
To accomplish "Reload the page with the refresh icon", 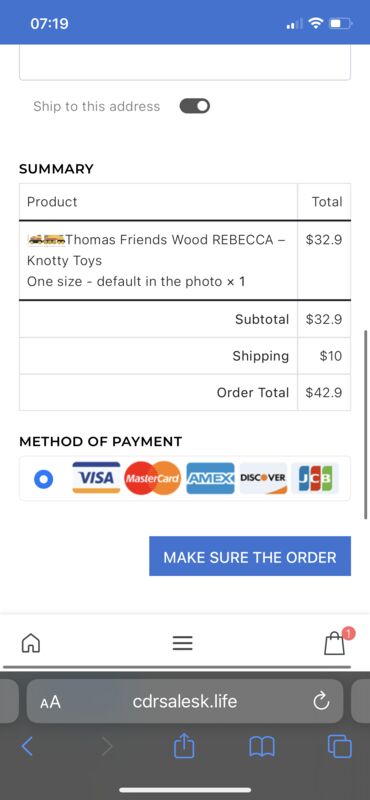I will tap(321, 702).
